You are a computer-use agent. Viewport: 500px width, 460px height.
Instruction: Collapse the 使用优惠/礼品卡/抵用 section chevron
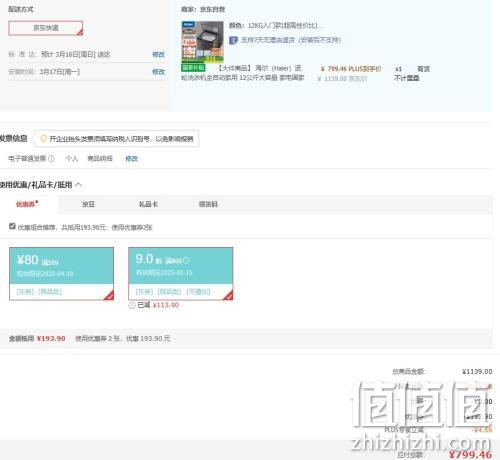[x=79, y=185]
